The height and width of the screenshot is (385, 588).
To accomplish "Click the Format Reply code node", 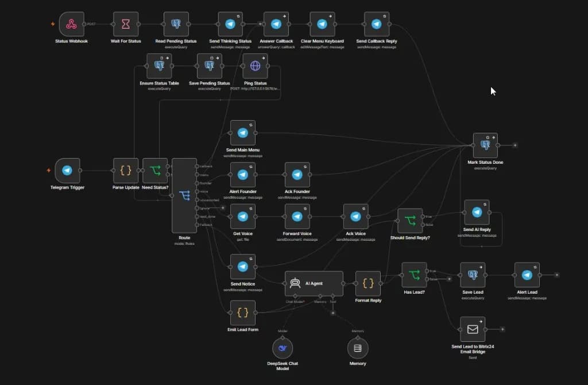I will click(368, 283).
